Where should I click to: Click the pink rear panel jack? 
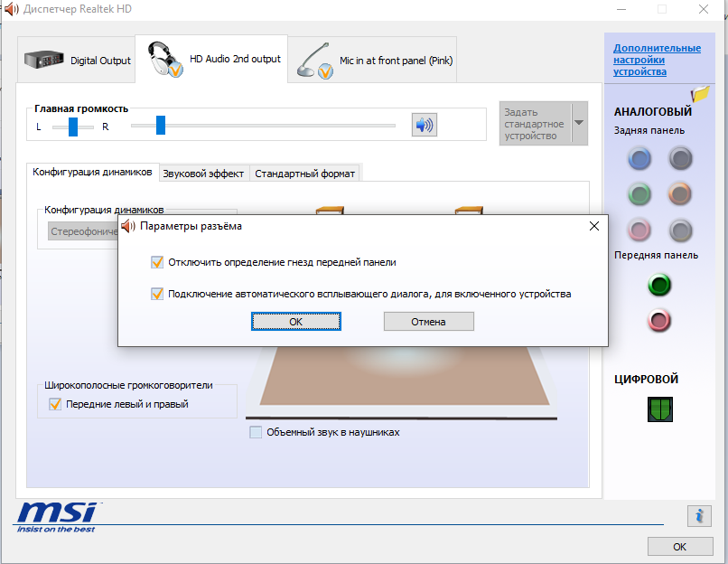pyautogui.click(x=639, y=230)
